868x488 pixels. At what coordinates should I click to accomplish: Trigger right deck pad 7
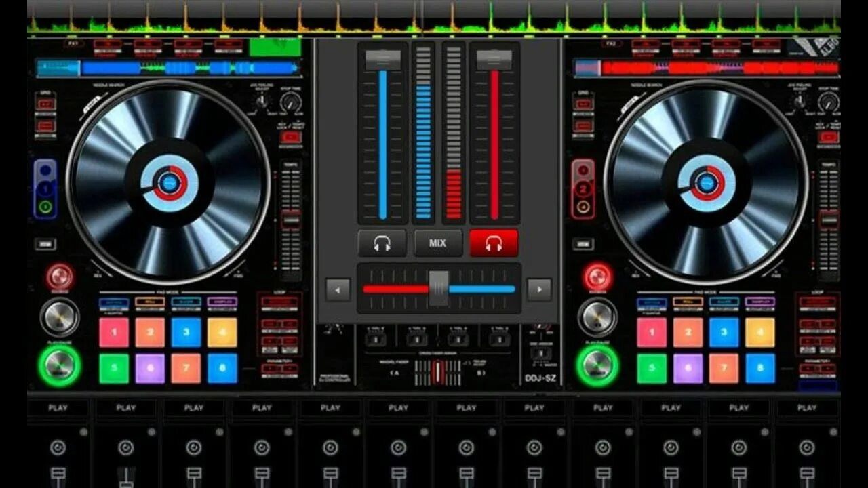(x=724, y=369)
